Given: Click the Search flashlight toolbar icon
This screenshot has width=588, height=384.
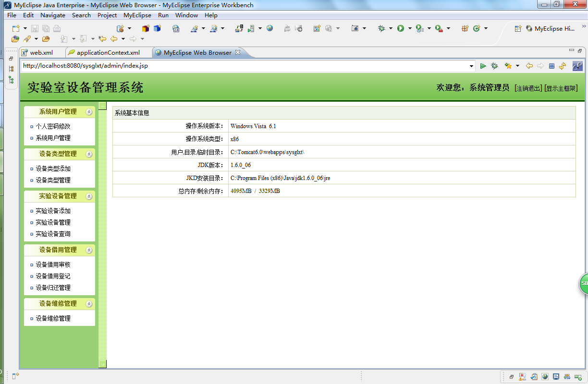Looking at the screenshot, I should 27,39.
